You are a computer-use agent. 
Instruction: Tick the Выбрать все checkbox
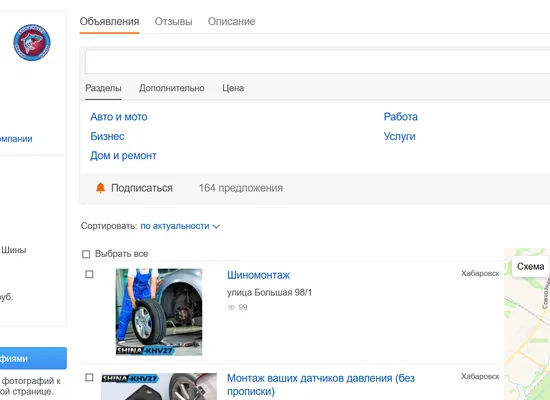86,254
